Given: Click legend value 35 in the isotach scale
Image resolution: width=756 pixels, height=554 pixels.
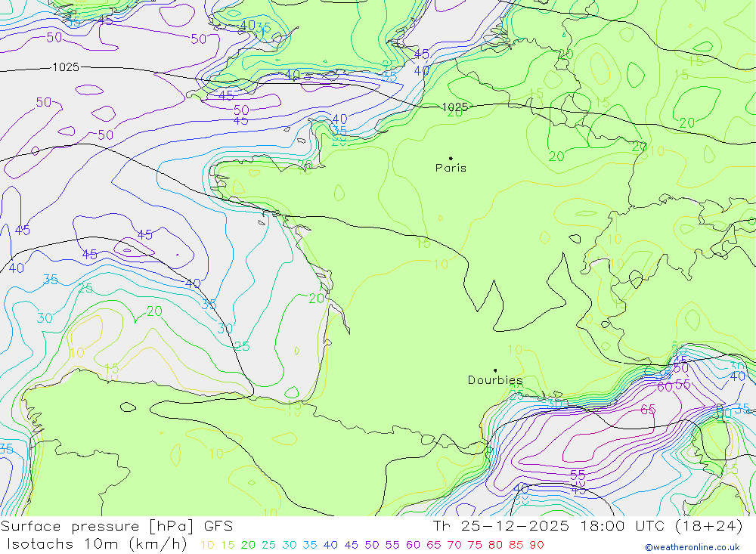Looking at the screenshot, I should (309, 545).
